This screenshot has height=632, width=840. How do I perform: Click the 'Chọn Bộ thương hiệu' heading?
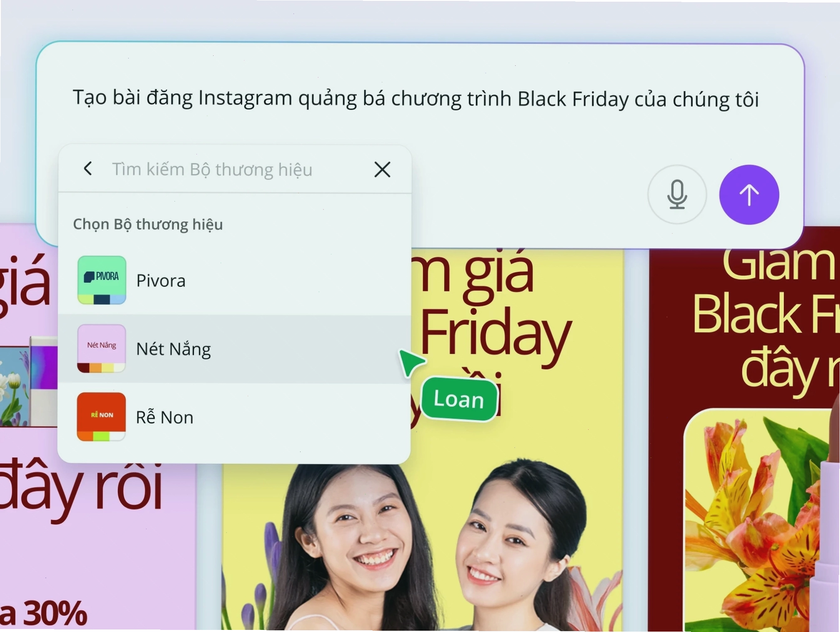click(x=148, y=224)
